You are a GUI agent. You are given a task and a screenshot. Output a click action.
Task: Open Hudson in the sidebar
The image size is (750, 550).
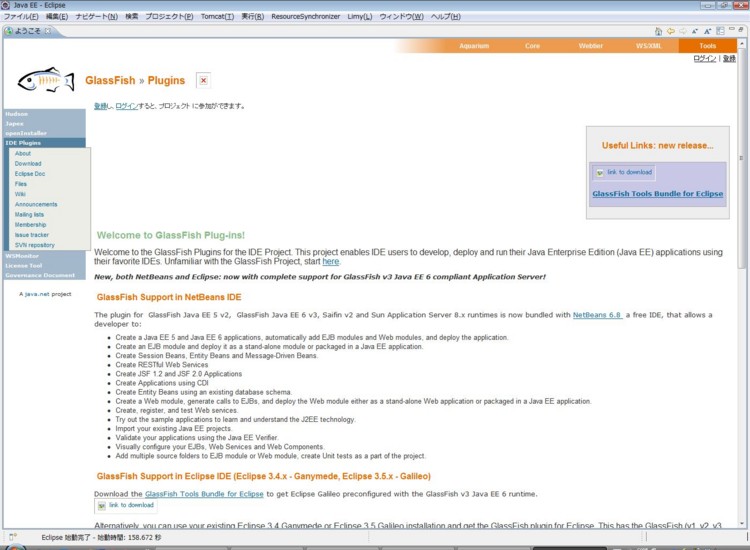click(16, 114)
